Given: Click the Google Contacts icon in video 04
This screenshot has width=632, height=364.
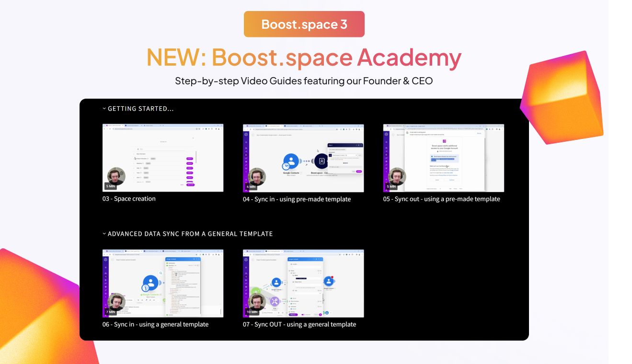Looking at the screenshot, I should (x=291, y=162).
